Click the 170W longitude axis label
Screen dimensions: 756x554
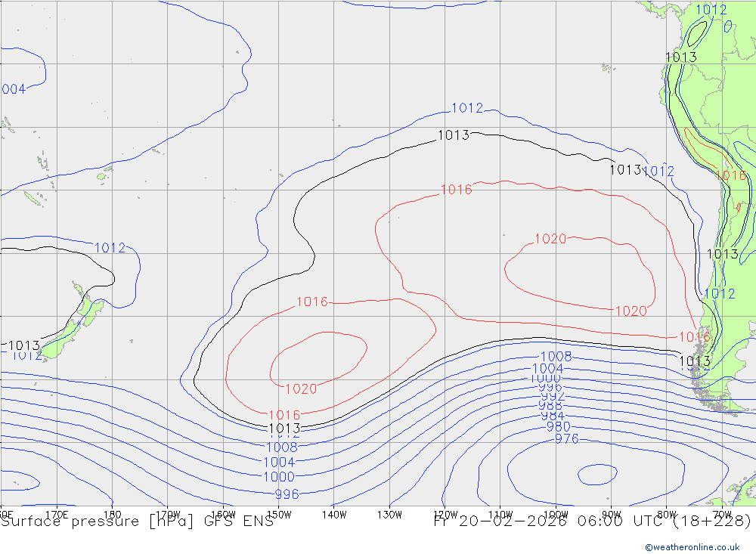pos(169,515)
